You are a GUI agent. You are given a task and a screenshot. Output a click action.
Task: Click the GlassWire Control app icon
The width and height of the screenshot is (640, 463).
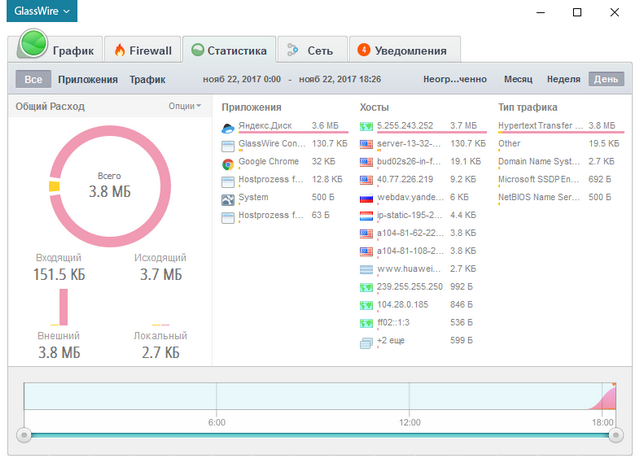coord(228,145)
